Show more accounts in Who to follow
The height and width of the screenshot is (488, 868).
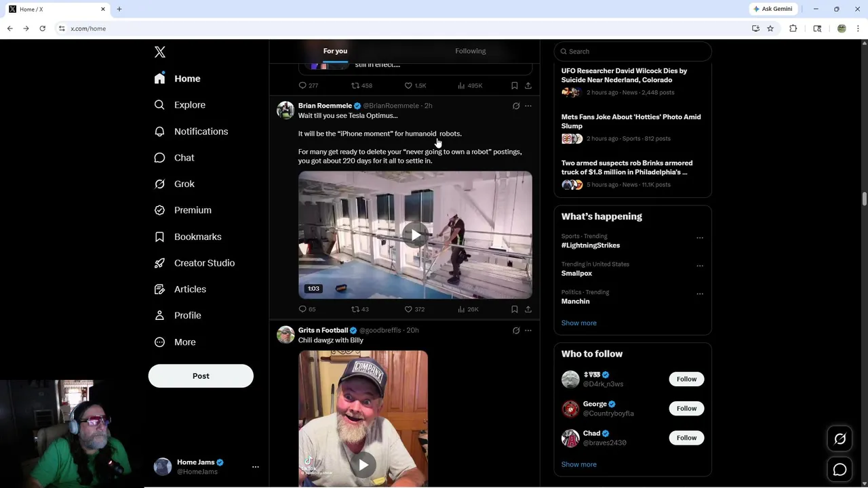pos(579,465)
